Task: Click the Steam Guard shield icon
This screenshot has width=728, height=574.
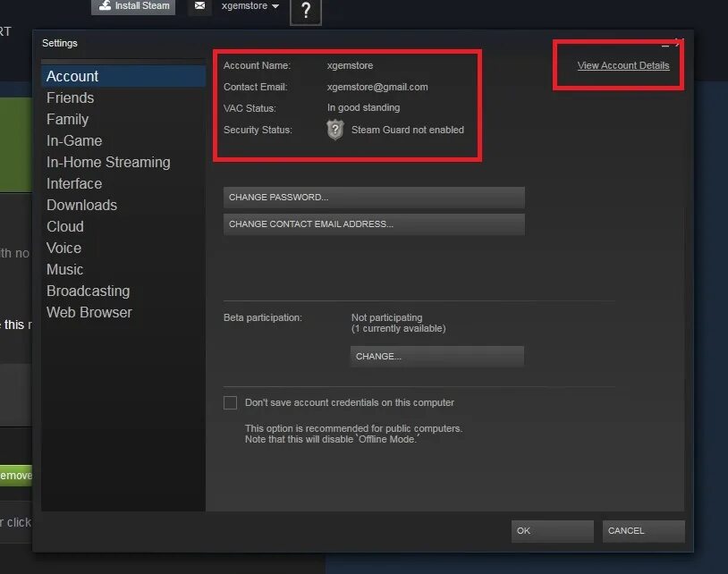Action: (335, 130)
